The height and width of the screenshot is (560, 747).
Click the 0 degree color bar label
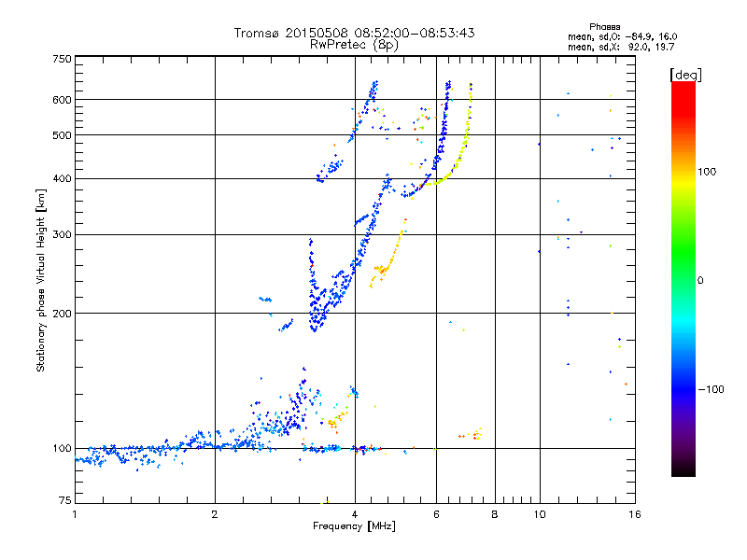pyautogui.click(x=700, y=281)
